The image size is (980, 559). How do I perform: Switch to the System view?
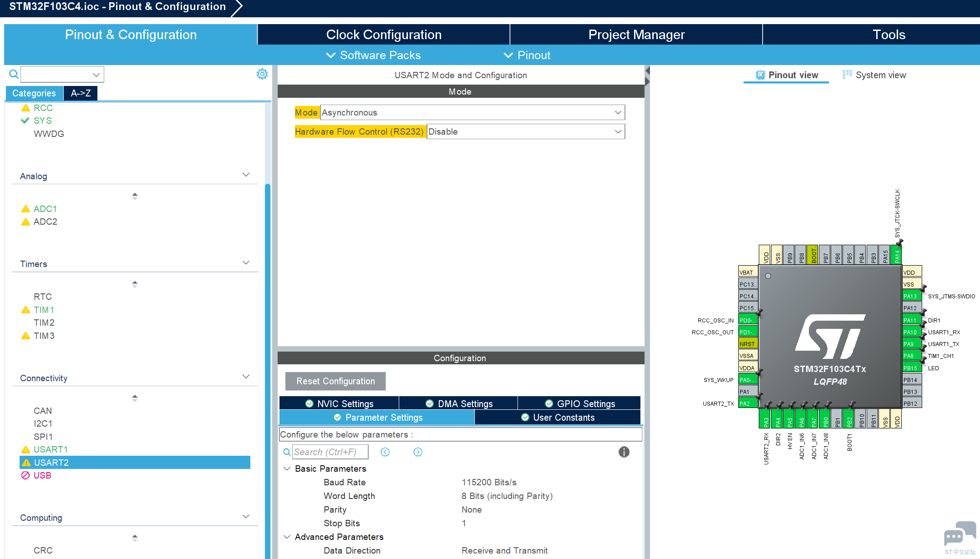[874, 75]
